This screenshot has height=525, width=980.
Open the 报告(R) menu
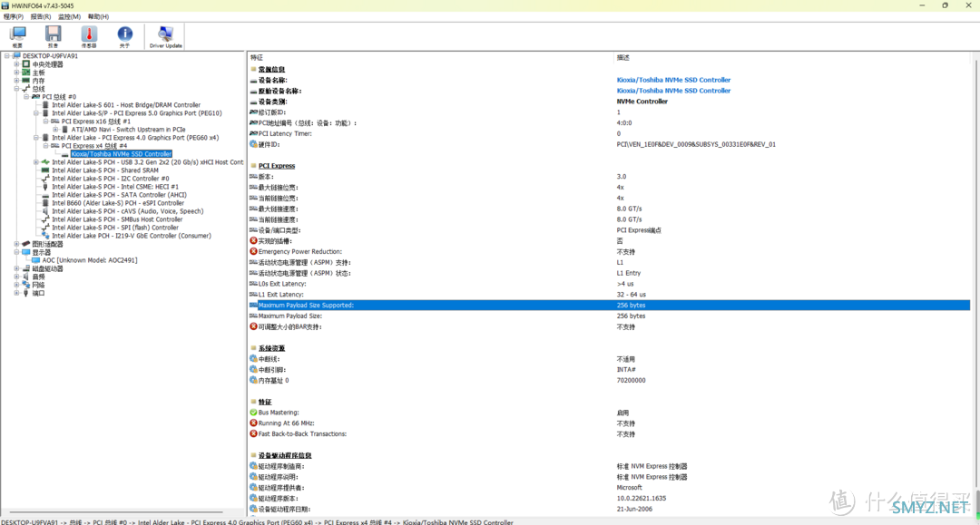pos(41,17)
